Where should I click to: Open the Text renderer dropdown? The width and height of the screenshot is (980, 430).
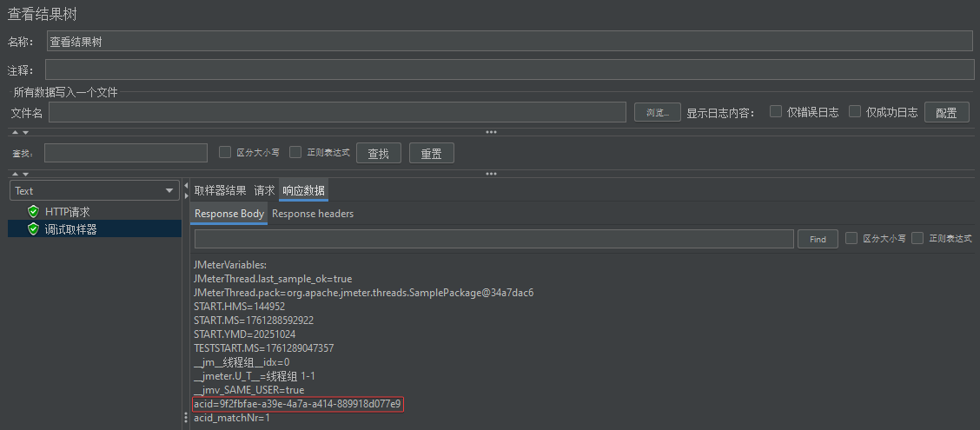pyautogui.click(x=94, y=190)
